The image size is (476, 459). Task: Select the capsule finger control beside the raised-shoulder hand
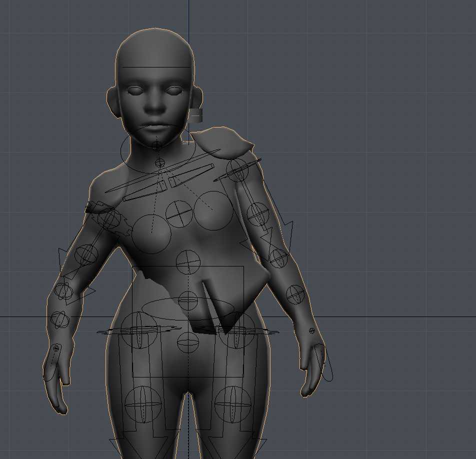click(323, 362)
